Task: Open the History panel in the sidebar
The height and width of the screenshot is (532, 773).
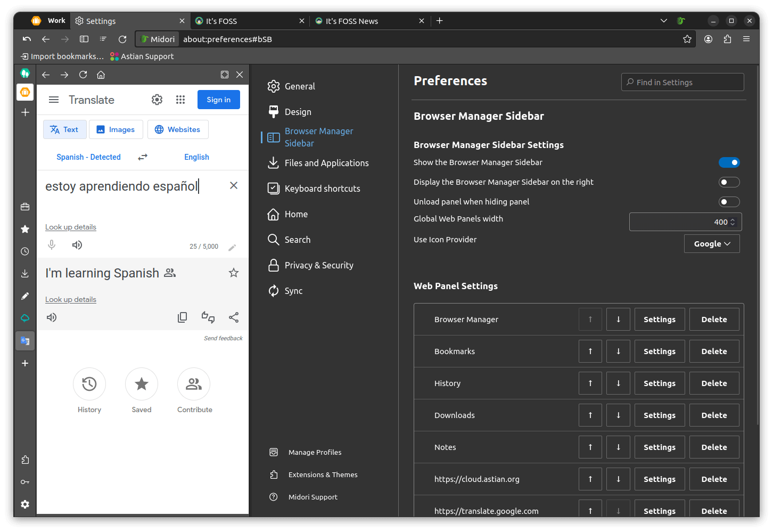Action: pos(25,251)
